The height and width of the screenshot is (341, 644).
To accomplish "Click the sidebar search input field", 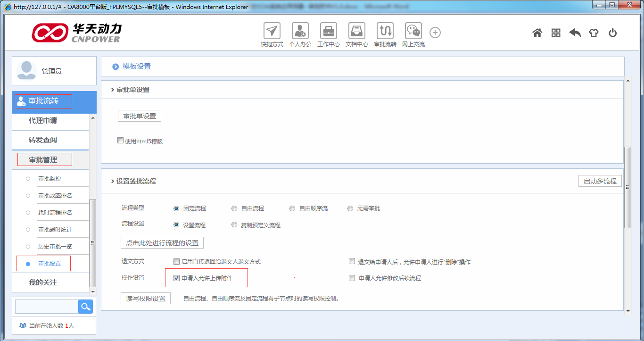I will point(47,307).
